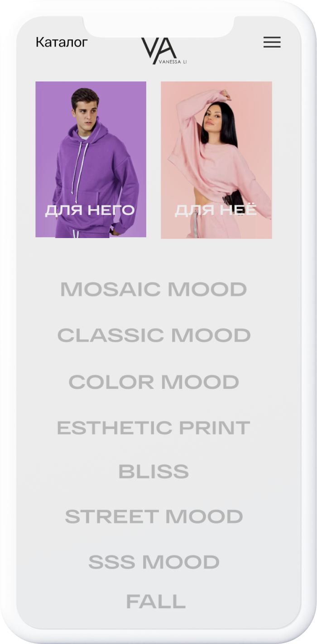Open the FALL collection link
Viewport: 317px width, 644px height.
pos(156,601)
